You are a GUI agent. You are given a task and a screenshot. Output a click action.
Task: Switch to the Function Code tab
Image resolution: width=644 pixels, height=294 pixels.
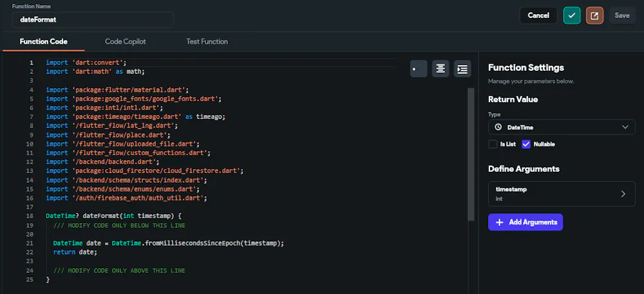click(x=44, y=41)
